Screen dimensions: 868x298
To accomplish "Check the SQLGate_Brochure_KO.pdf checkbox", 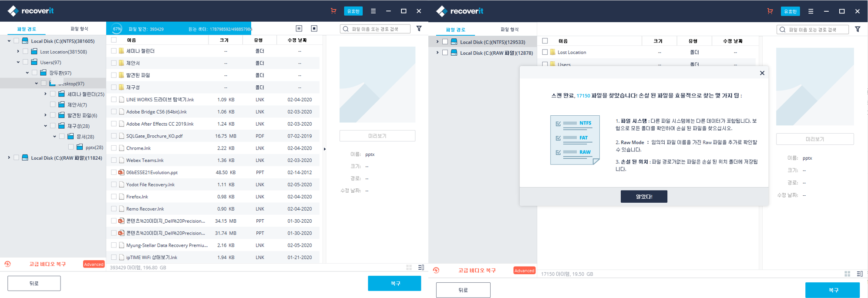I will pyautogui.click(x=114, y=136).
